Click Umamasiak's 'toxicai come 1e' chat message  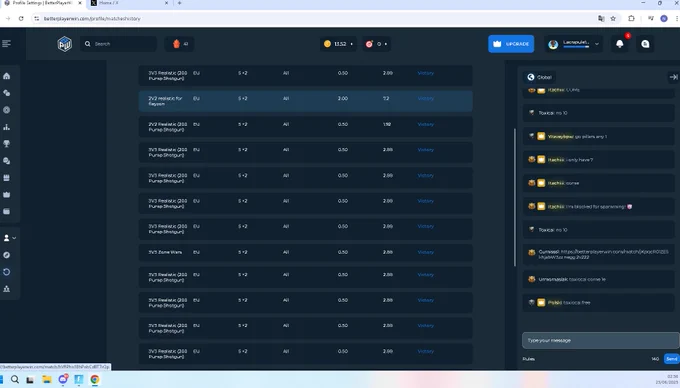(x=598, y=279)
